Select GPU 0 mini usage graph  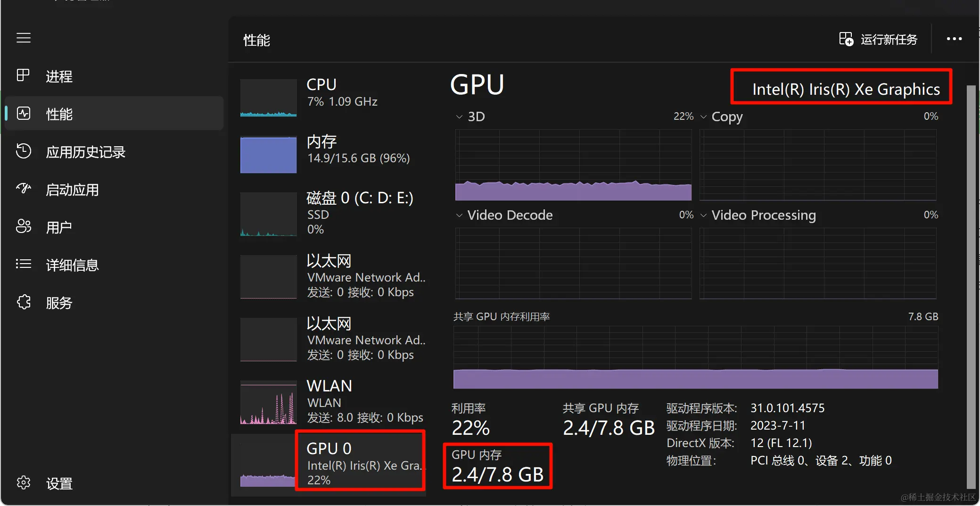[x=267, y=465]
